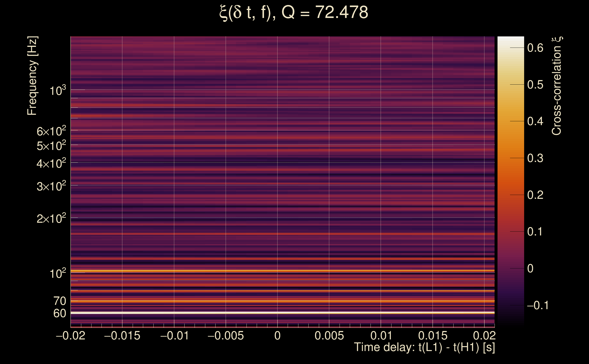Click the 0 tick label on the x-axis
Image resolution: width=589 pixels, height=364 pixels.
(277, 336)
